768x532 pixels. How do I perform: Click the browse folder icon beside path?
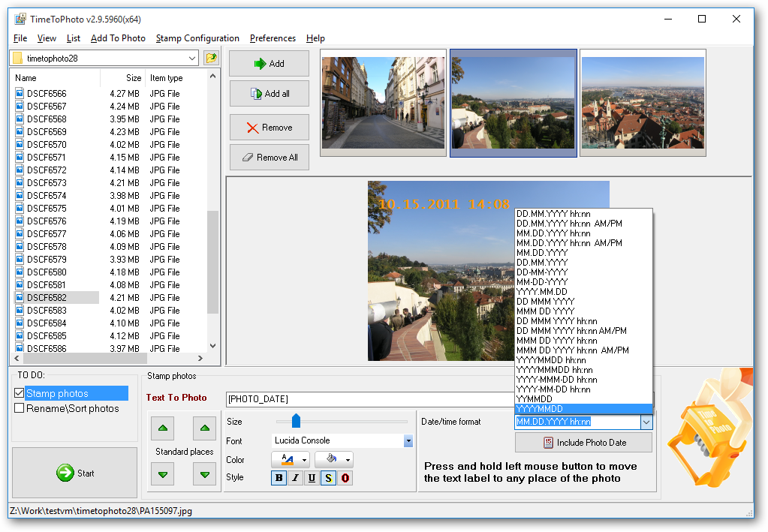click(x=211, y=58)
